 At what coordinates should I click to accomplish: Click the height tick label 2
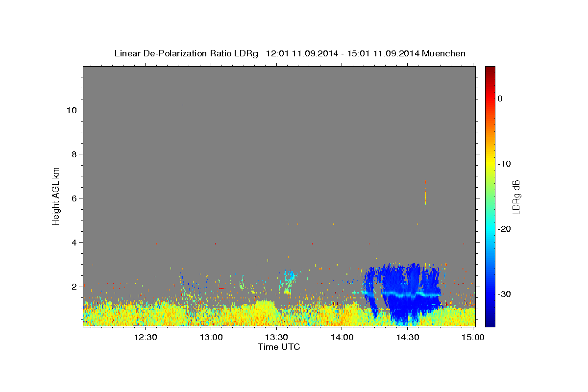[74, 287]
